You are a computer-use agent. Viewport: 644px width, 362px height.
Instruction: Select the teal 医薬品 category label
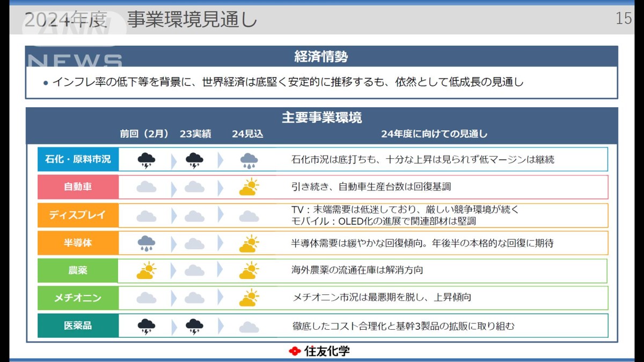click(78, 326)
